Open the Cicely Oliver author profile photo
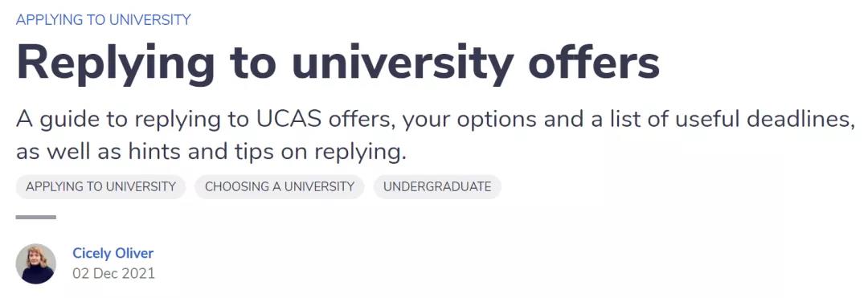 [x=36, y=263]
